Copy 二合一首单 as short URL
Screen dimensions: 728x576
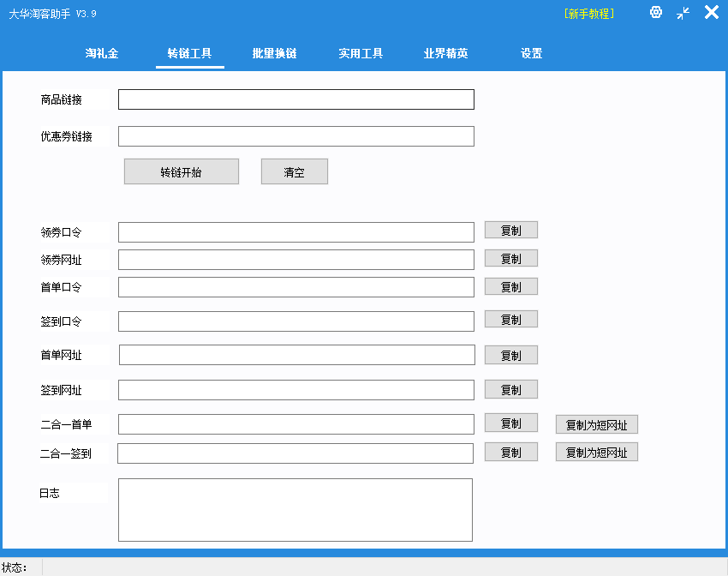[597, 424]
